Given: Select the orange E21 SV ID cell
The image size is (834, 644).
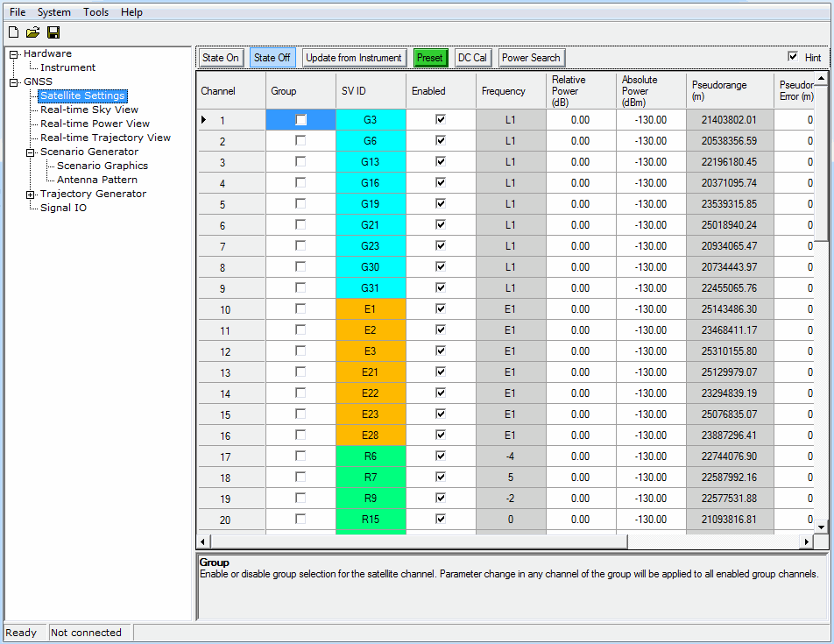Looking at the screenshot, I should click(370, 372).
